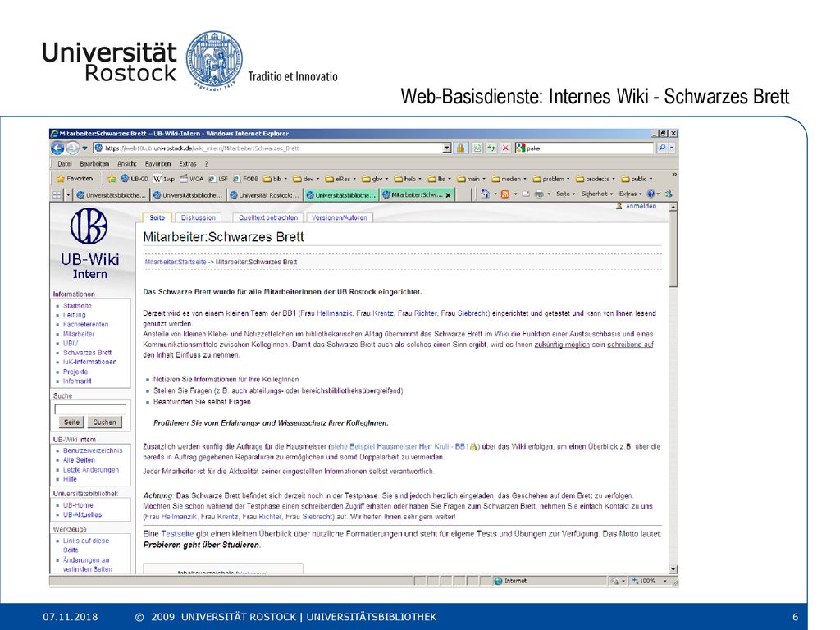Open the Sicherheit command bar menu

tap(597, 194)
